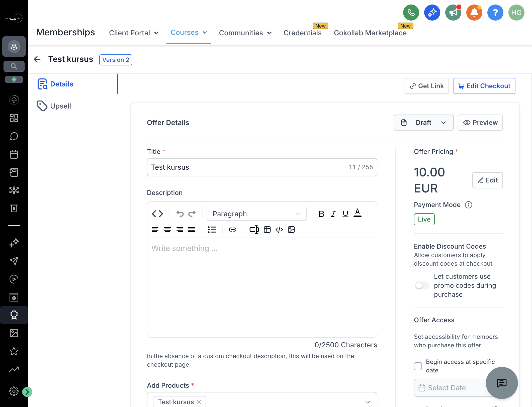
Task: Open sidebar settings gear icon
Action: (x=14, y=391)
